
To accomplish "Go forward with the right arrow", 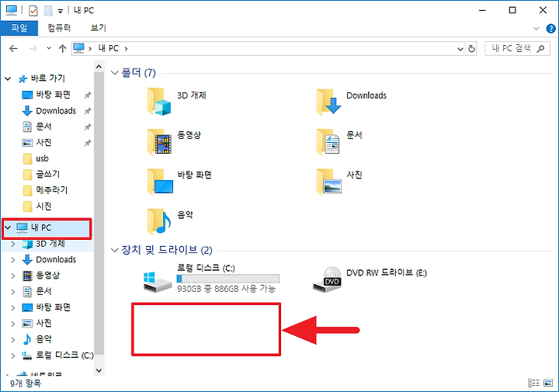I will 33,48.
